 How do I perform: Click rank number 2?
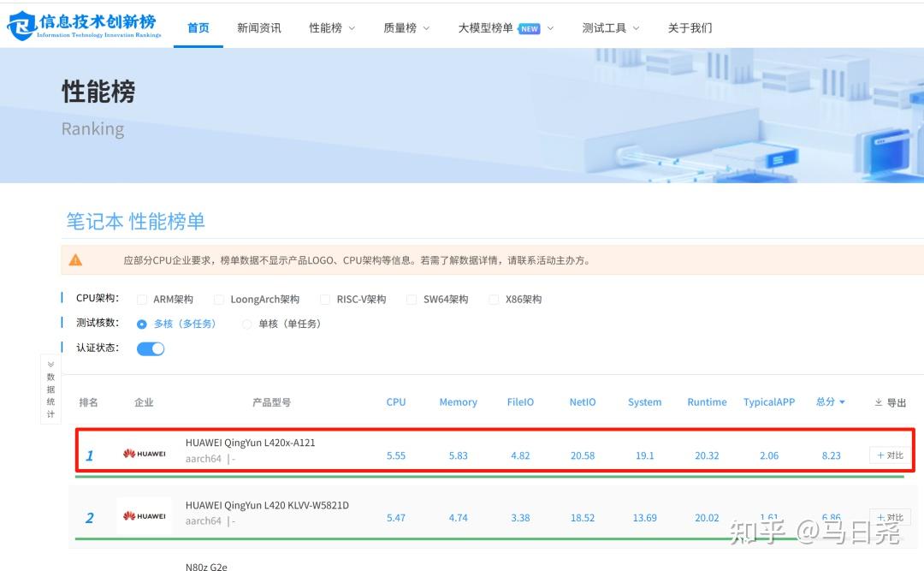90,518
